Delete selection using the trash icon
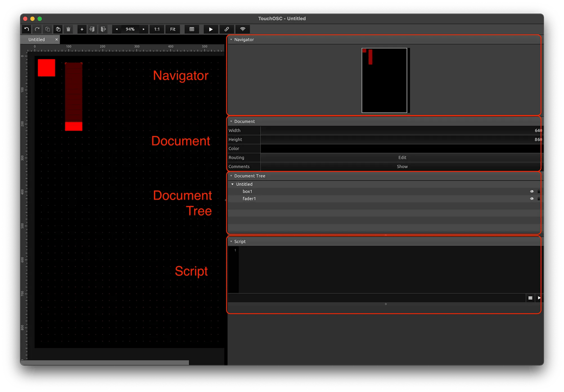Screen dimensions: 564x392 (68, 29)
